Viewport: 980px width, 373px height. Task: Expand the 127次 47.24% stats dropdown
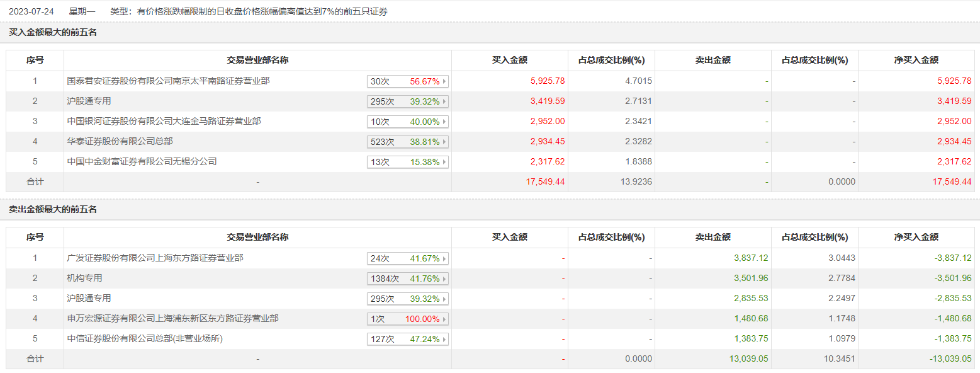point(408,339)
